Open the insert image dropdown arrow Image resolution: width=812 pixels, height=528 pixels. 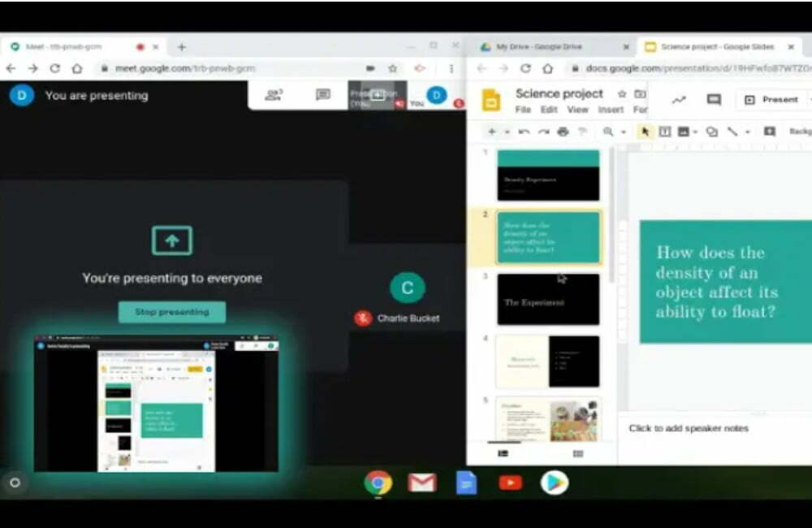pos(696,132)
